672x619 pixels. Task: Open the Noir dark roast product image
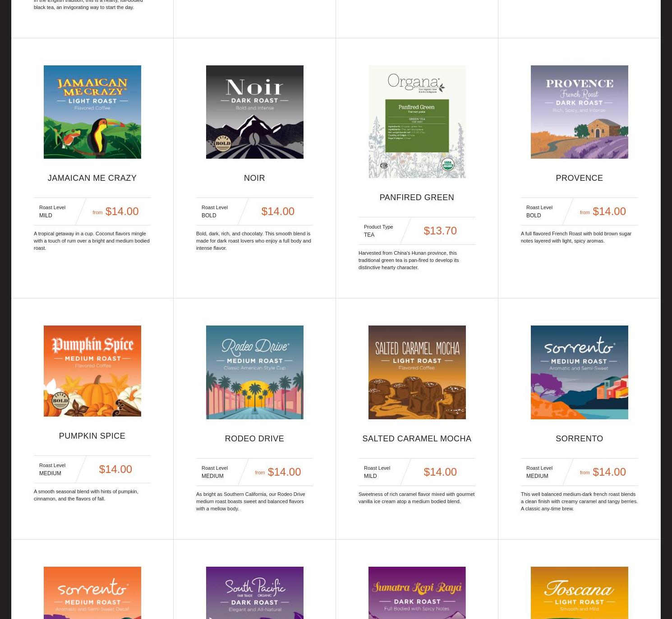pos(254,112)
